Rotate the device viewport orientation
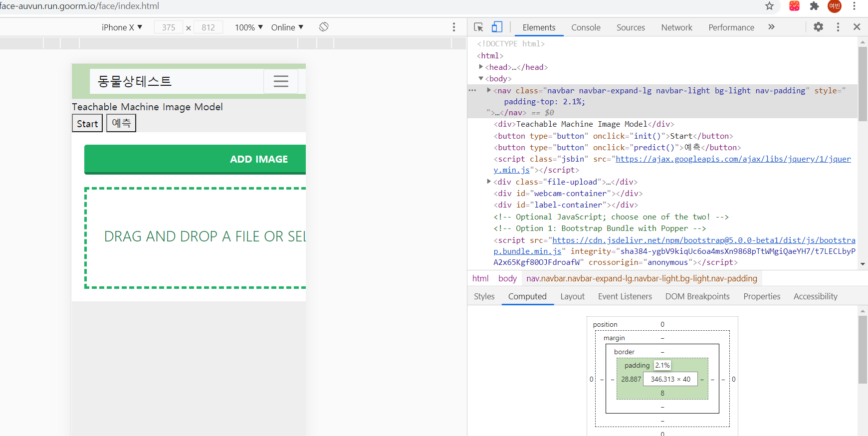This screenshot has width=868, height=436. (x=324, y=27)
